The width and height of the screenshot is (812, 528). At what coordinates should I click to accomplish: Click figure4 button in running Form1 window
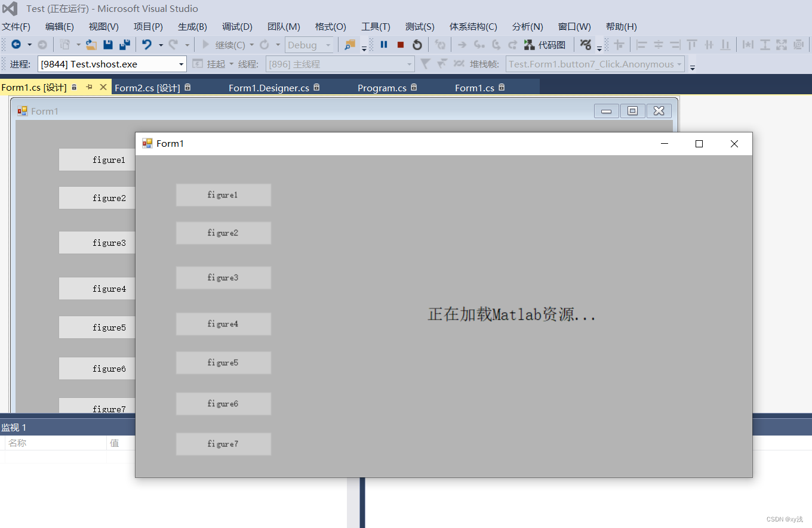223,324
